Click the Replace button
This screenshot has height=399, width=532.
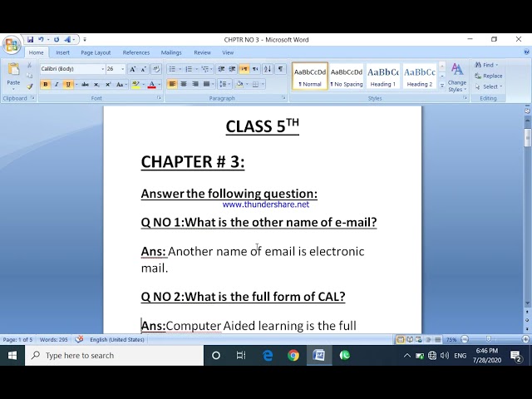tap(488, 76)
